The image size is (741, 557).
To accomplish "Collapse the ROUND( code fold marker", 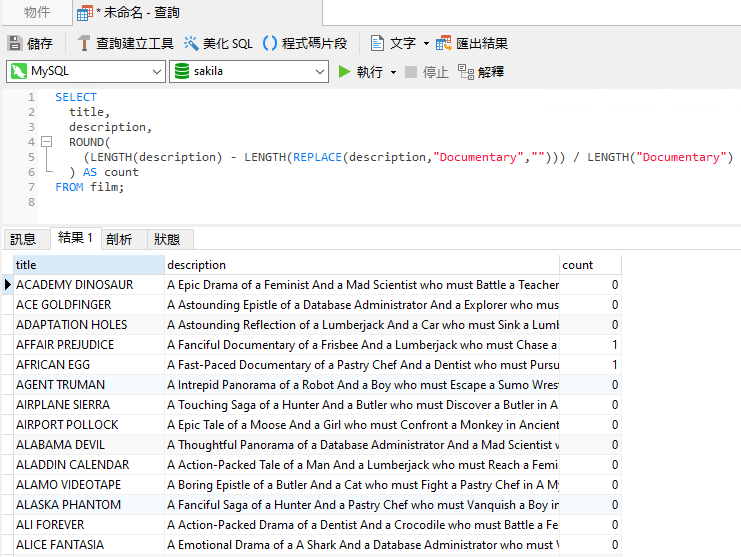I will 46,142.
